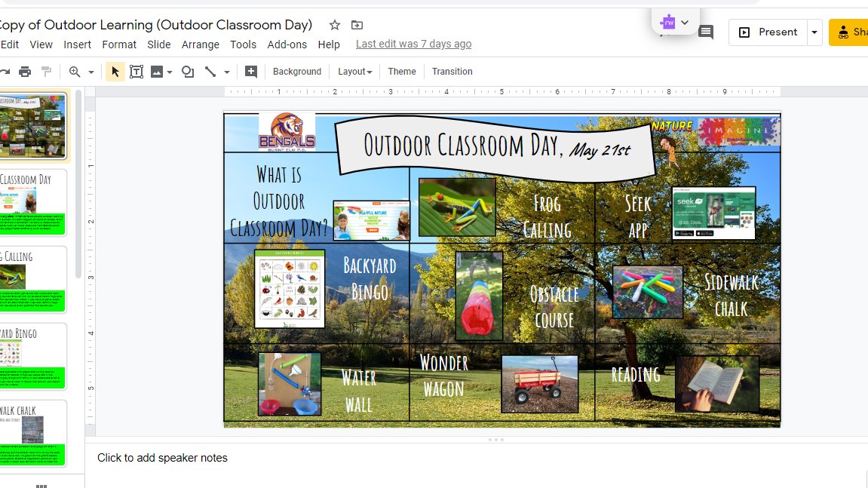This screenshot has height=488, width=868.
Task: Switch to grid view icon
Action: (41, 485)
